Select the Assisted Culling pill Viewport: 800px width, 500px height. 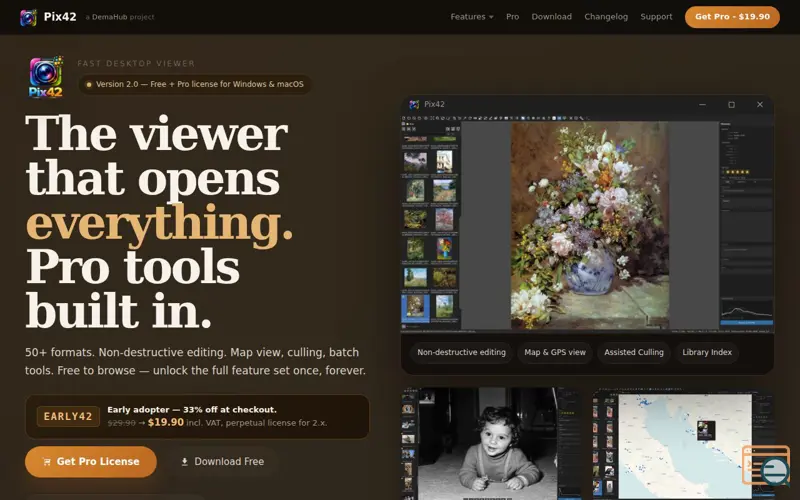click(x=634, y=353)
